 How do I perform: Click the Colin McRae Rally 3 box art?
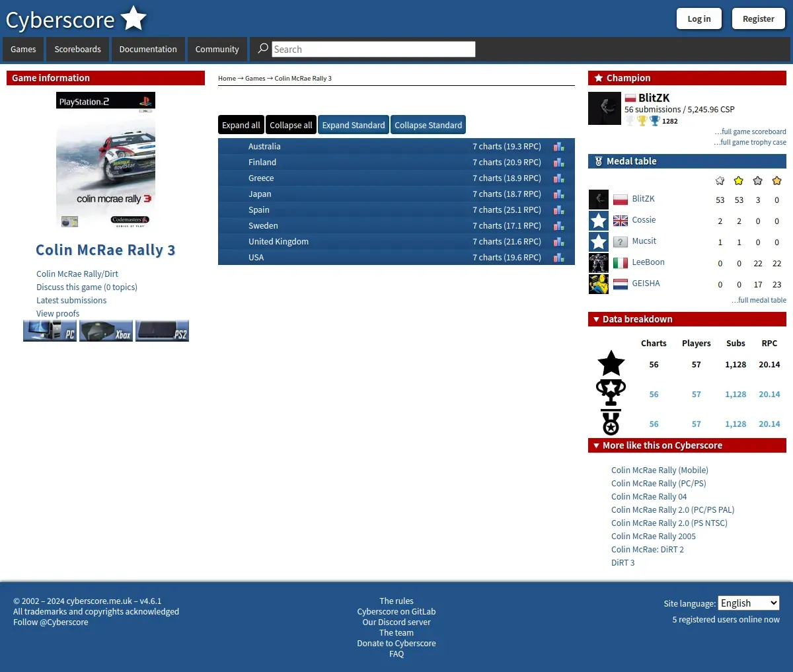pyautogui.click(x=106, y=160)
